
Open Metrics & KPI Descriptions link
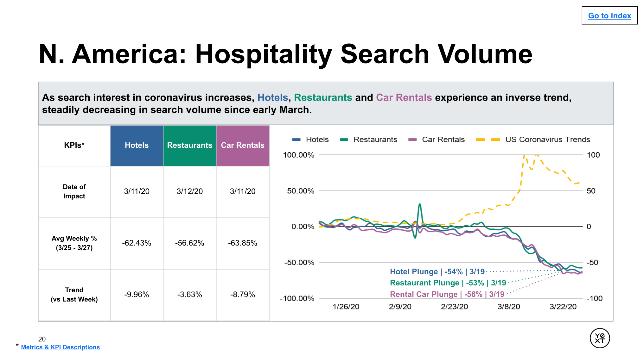60,347
